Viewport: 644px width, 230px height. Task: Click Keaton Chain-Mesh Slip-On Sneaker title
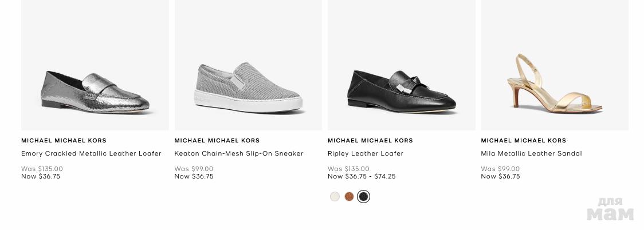click(x=239, y=153)
